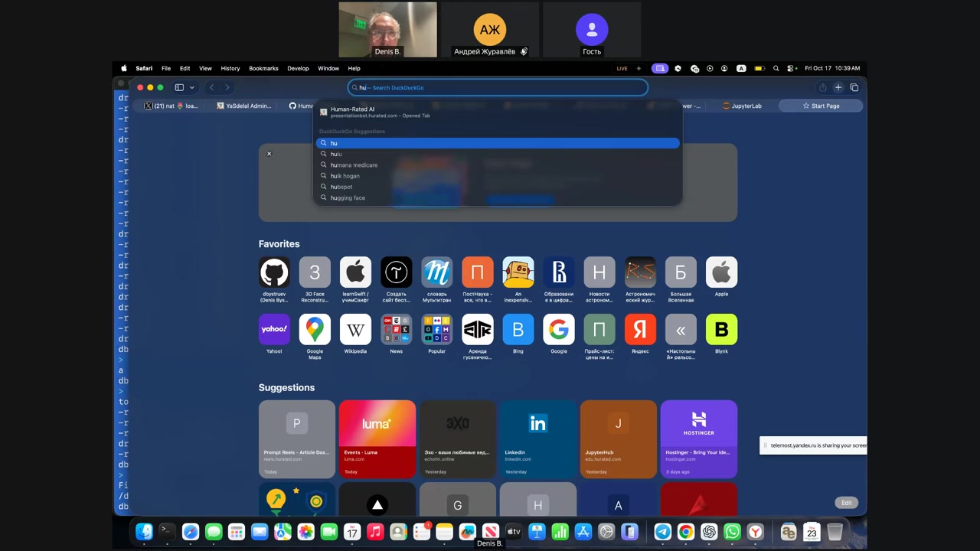Open the tab overview icon
This screenshot has height=551, width=980.
[x=854, y=87]
